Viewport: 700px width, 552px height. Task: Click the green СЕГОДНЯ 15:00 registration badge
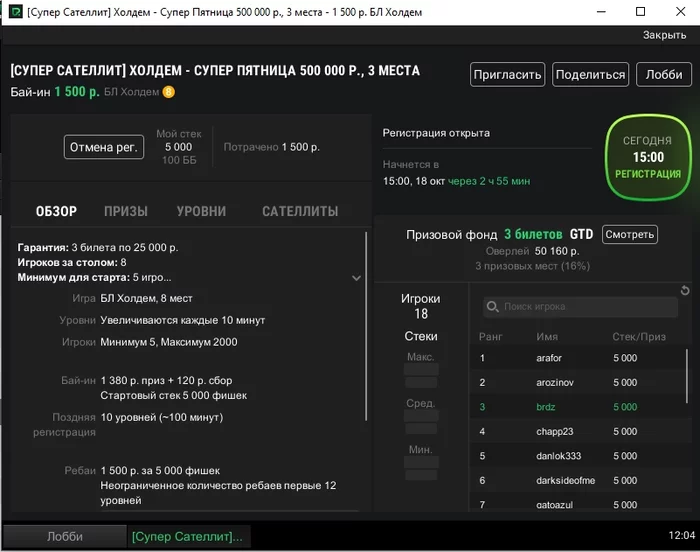tap(648, 157)
